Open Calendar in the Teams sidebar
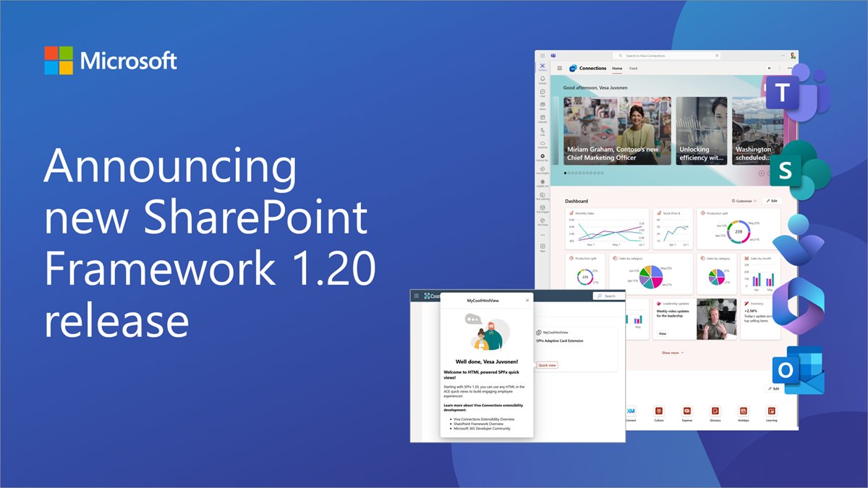 (x=542, y=119)
